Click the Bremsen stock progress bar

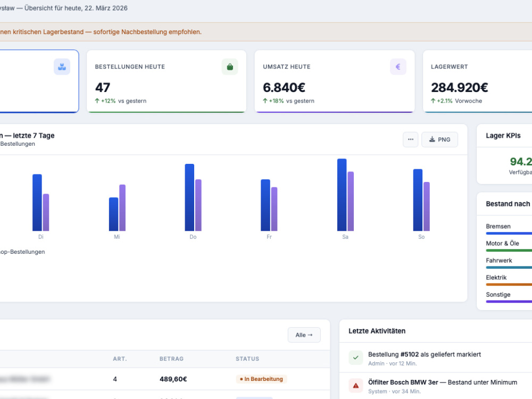point(509,234)
